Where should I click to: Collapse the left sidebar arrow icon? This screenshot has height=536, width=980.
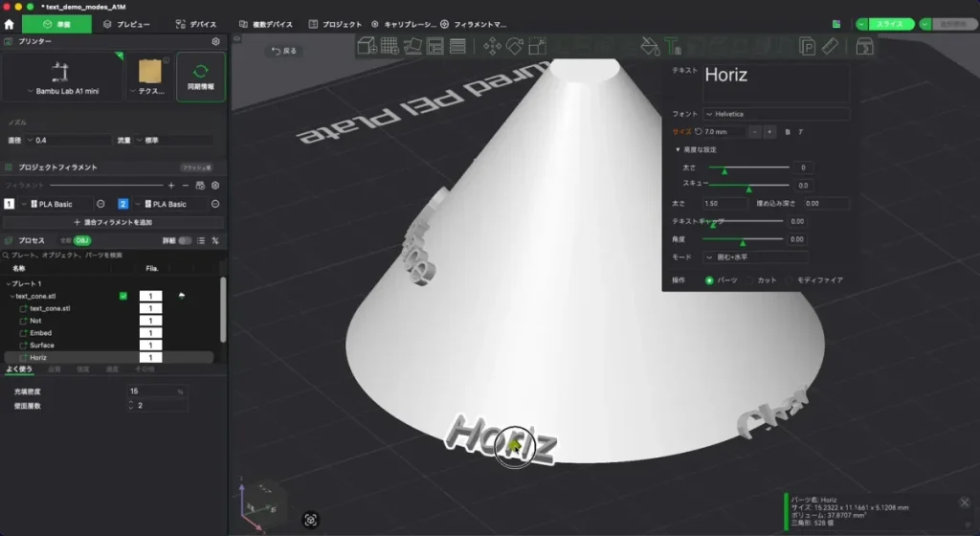(237, 38)
